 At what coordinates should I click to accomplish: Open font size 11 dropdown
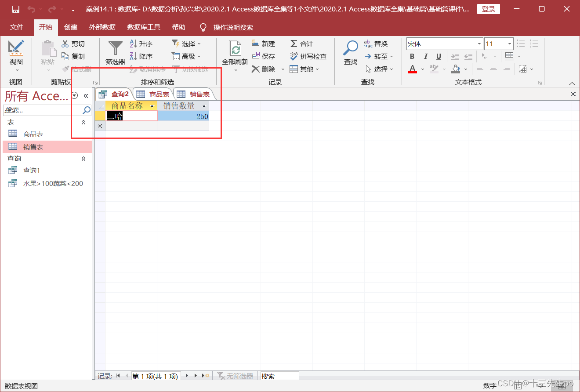(x=510, y=44)
